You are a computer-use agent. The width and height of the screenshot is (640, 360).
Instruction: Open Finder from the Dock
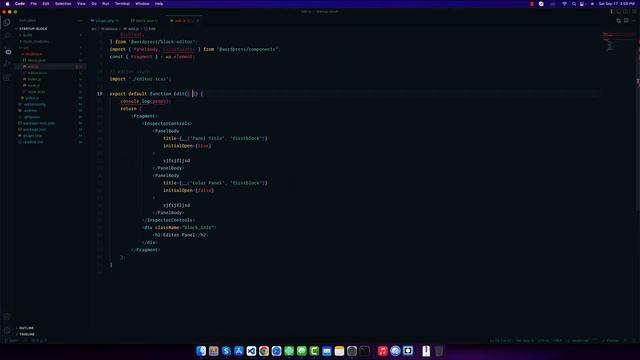[x=201, y=351]
